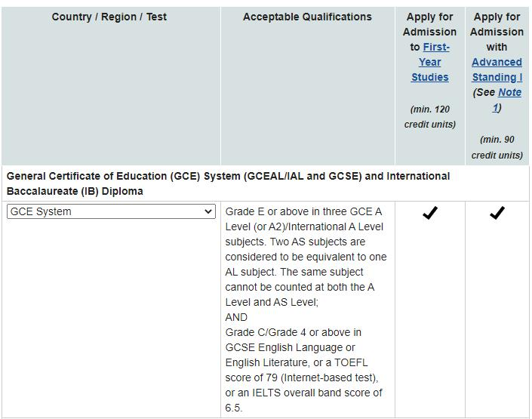
Task: Click the standalone 'AND' text
Action: [x=236, y=317]
